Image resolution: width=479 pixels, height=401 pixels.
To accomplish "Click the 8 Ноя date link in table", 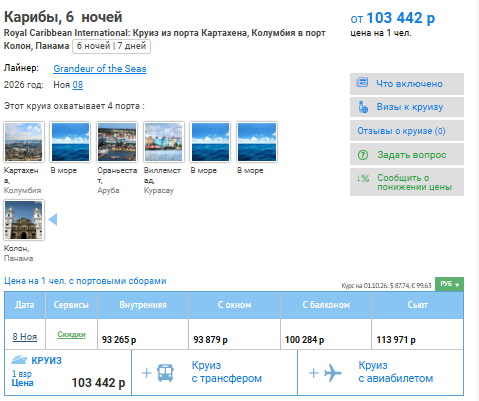I will point(25,337).
